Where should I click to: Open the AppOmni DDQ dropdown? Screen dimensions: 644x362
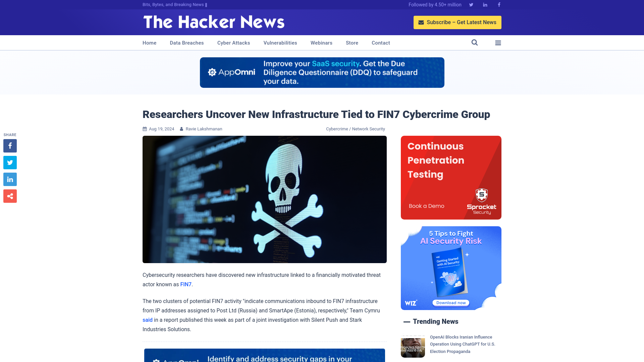tap(322, 72)
